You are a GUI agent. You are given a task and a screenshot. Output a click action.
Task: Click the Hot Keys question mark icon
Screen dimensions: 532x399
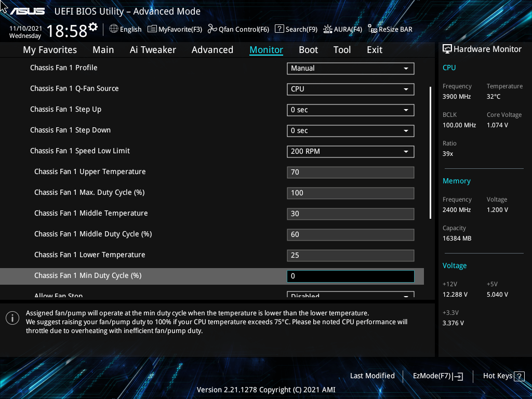519,376
